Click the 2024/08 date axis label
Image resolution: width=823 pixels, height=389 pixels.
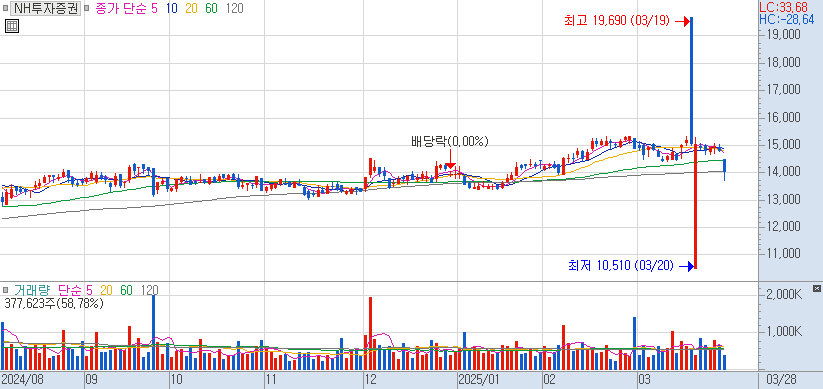pos(23,379)
